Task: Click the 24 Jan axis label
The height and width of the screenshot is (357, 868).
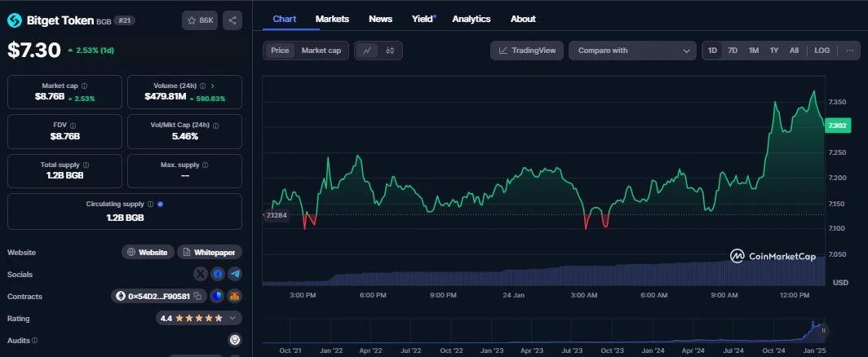Action: tap(514, 295)
